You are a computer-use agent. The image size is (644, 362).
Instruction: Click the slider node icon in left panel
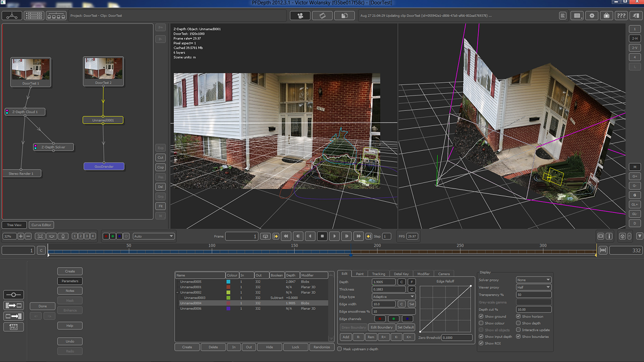click(13, 295)
